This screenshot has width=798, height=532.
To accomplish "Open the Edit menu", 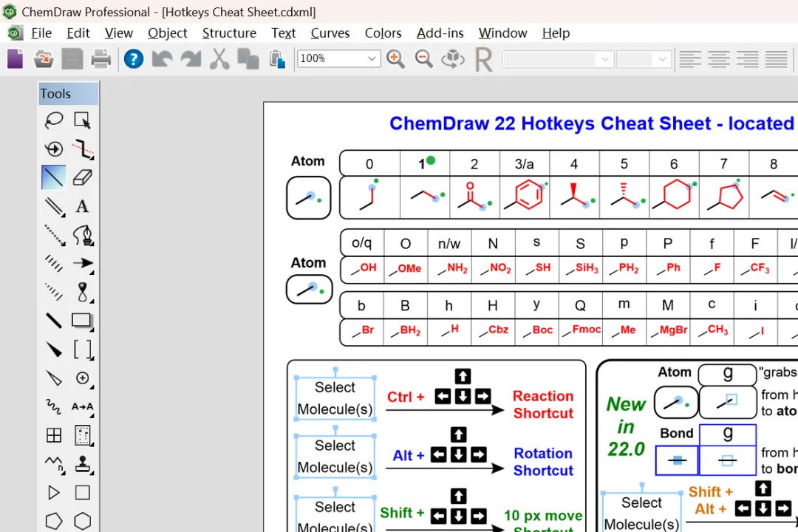I will [x=78, y=33].
